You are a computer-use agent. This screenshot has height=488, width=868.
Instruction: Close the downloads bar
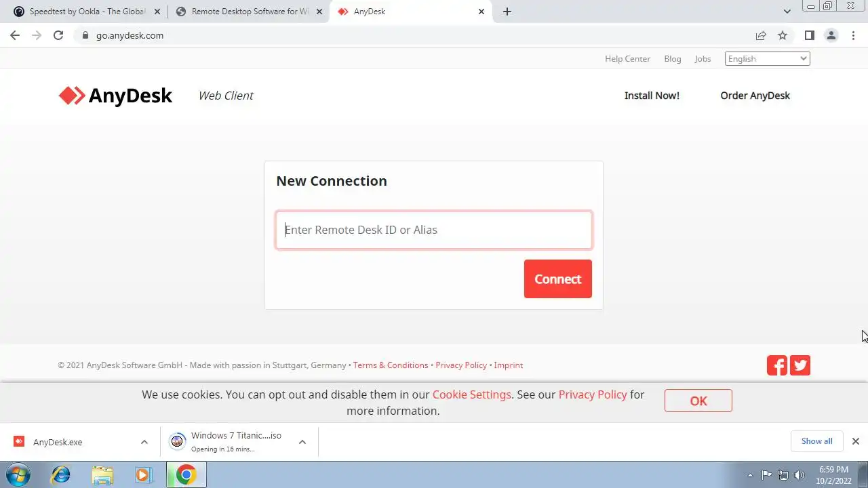coord(855,441)
